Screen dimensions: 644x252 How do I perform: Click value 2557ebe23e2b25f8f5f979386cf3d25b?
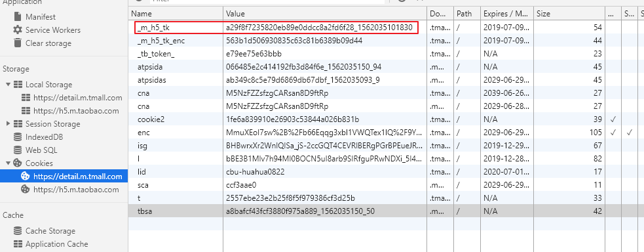290,198
